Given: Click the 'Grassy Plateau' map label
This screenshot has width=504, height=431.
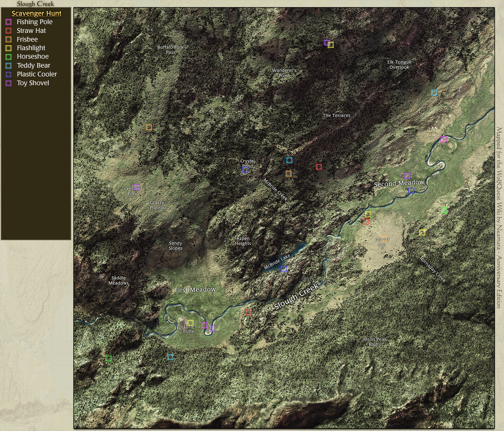Looking at the screenshot, I should coord(157,205).
